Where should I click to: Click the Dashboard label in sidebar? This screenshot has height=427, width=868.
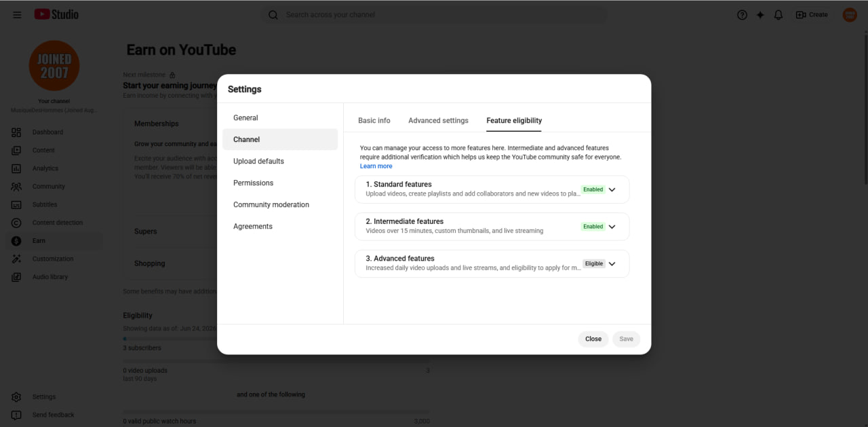tap(47, 132)
